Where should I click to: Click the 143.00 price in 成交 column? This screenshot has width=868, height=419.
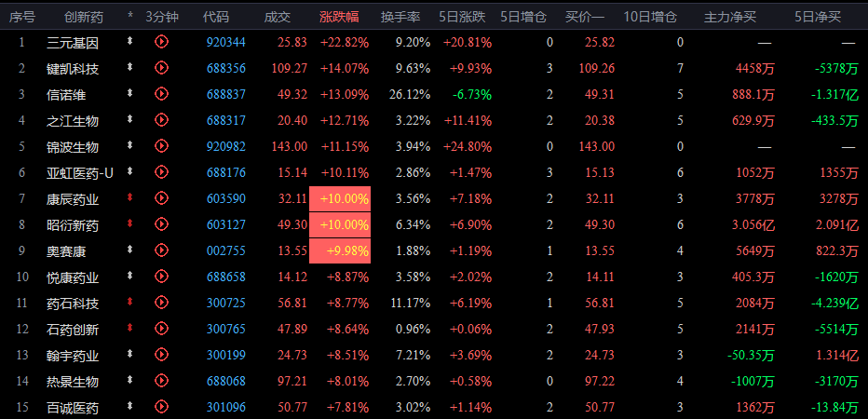coord(290,146)
